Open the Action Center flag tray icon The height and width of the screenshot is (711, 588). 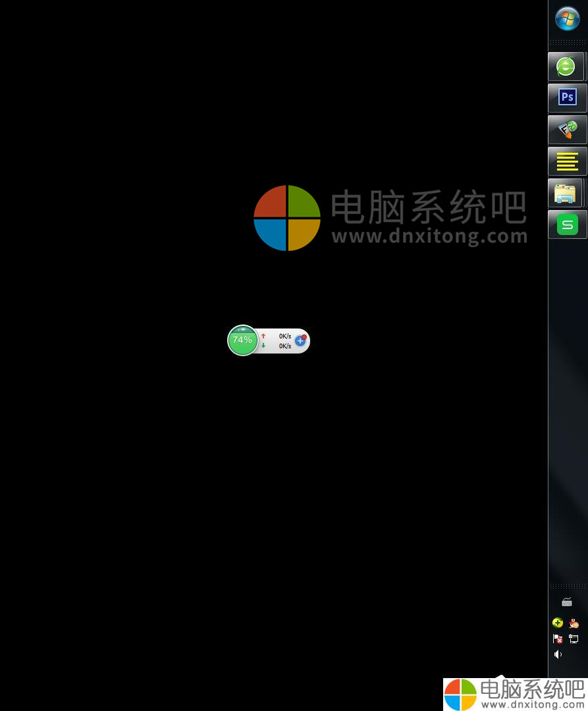click(558, 639)
